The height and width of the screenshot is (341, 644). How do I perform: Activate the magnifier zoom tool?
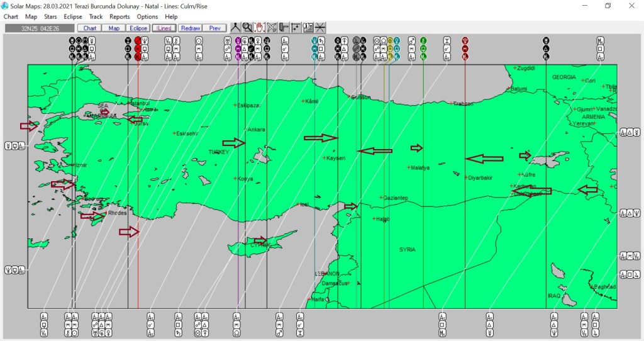click(x=247, y=28)
